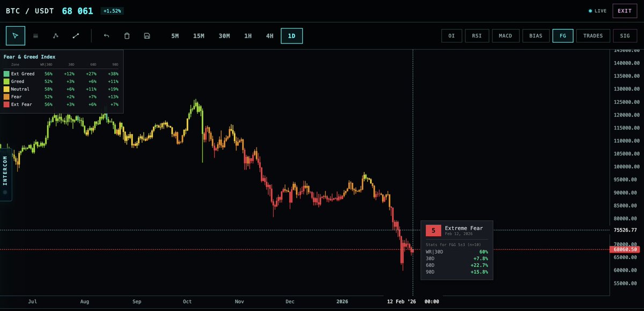644x311 pixels.
Task: Select the cursor pointer tool
Action: click(x=16, y=36)
